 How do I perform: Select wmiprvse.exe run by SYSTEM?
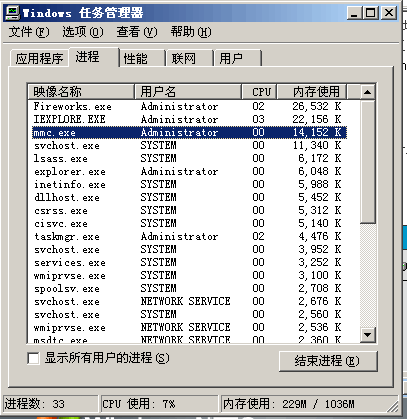click(x=189, y=275)
